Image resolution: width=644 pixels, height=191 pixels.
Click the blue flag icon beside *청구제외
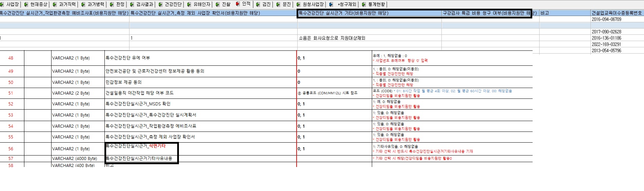coord(331,5)
